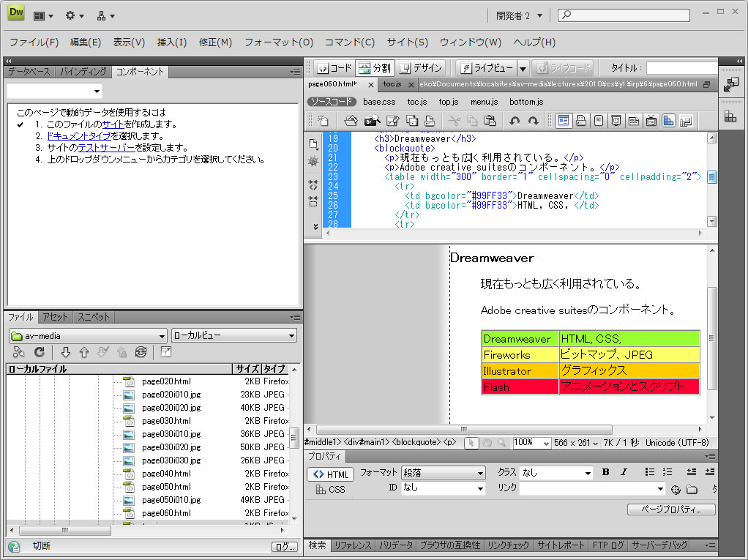Viewport: 748px width, 560px height.
Task: Open the av-media site dropdown
Action: pos(88,336)
